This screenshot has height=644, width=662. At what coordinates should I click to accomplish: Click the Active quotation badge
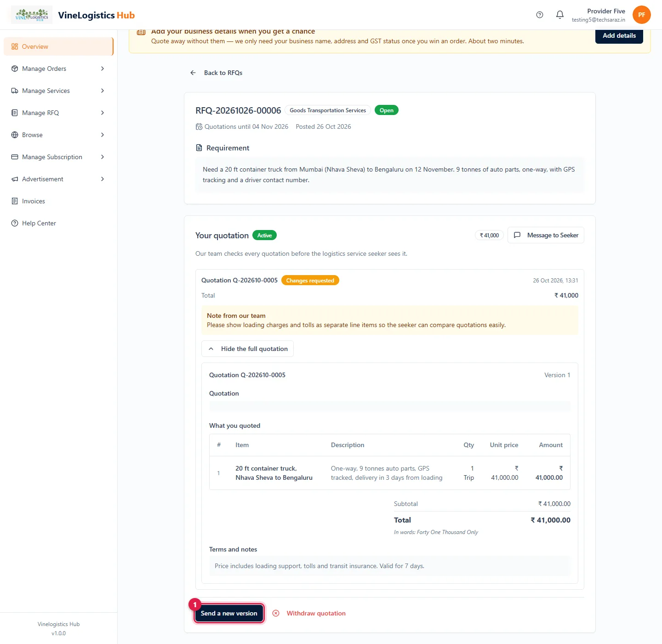tap(264, 236)
